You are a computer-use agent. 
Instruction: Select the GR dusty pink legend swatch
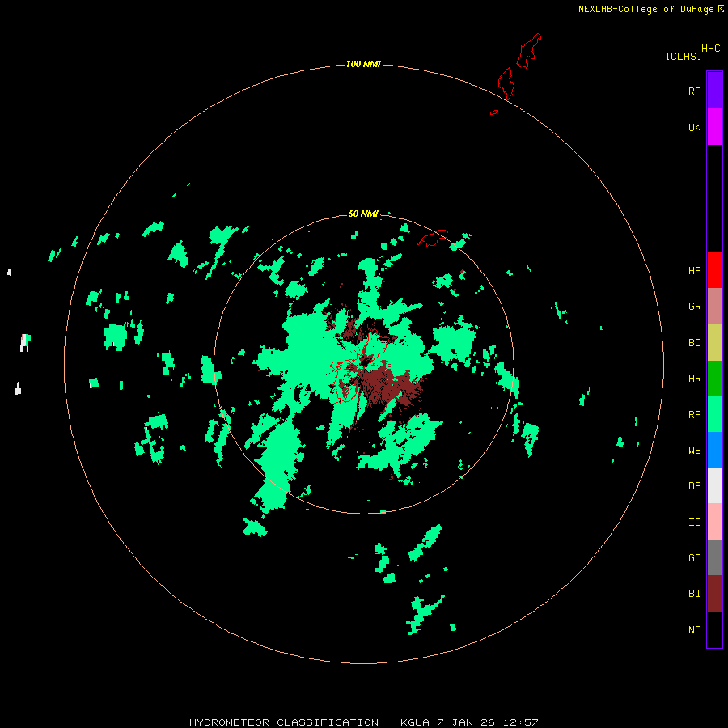[x=714, y=307]
